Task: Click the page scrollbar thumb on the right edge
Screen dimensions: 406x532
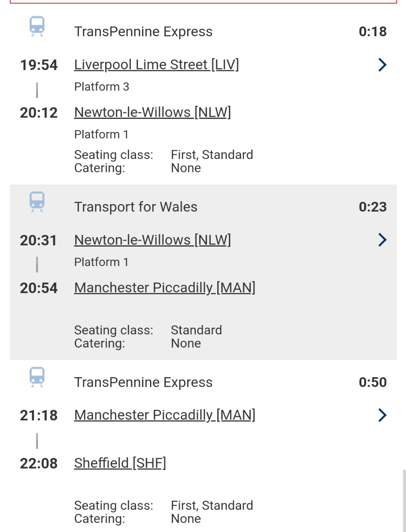Action: (404, 501)
